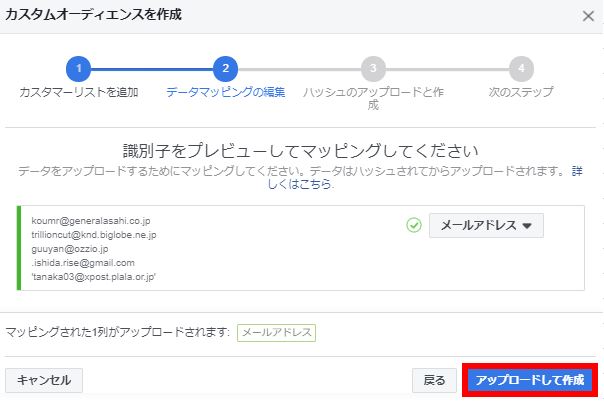Select the データマッピングの編集 step label
The image size is (604, 402).
(225, 92)
